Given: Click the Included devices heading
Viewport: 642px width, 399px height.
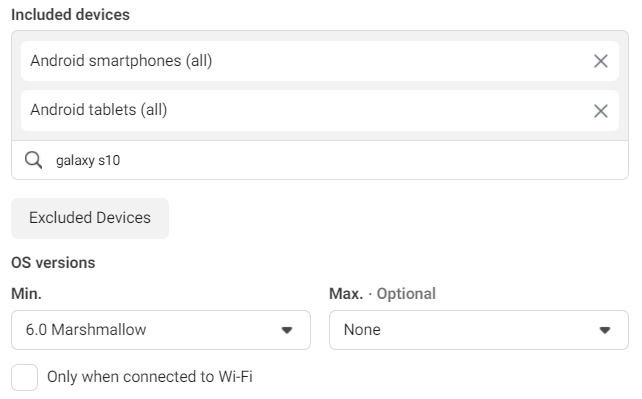Looking at the screenshot, I should click(x=70, y=15).
